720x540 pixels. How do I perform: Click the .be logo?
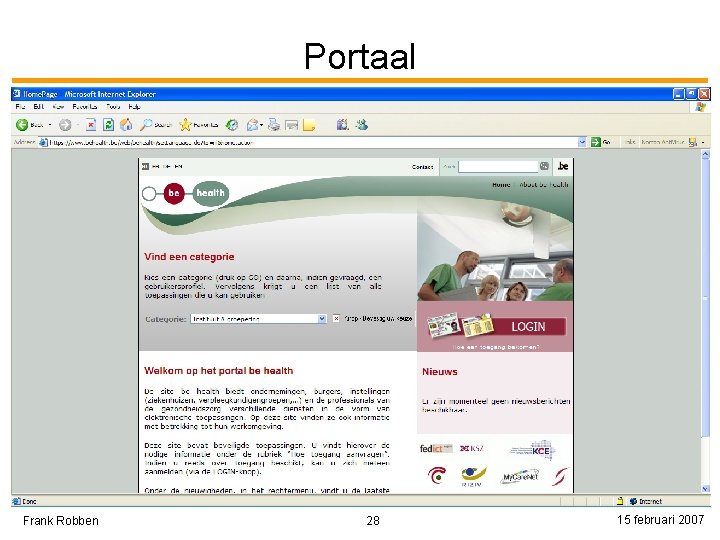pos(563,166)
